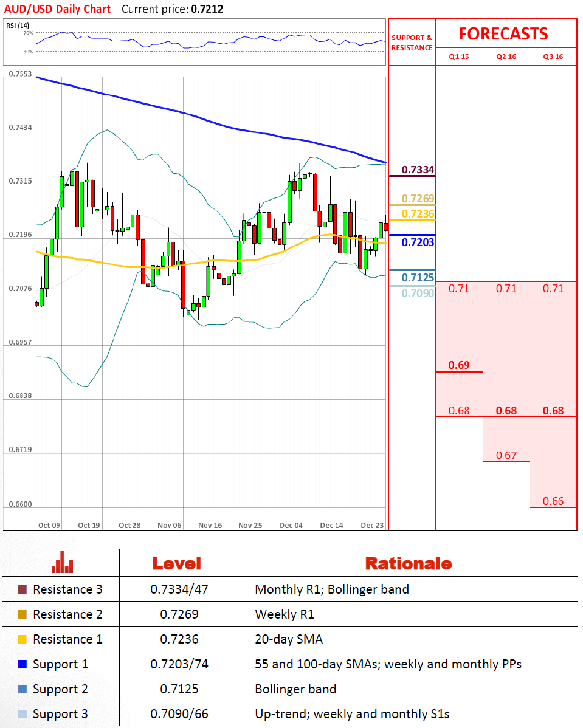Click the bold 0.68 value in Q3 16 forecast

coord(553,411)
